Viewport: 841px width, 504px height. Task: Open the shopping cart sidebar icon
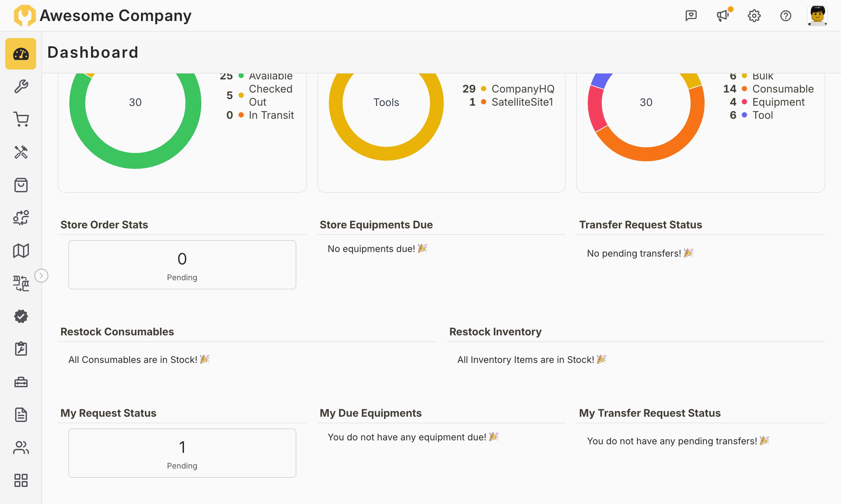(21, 119)
